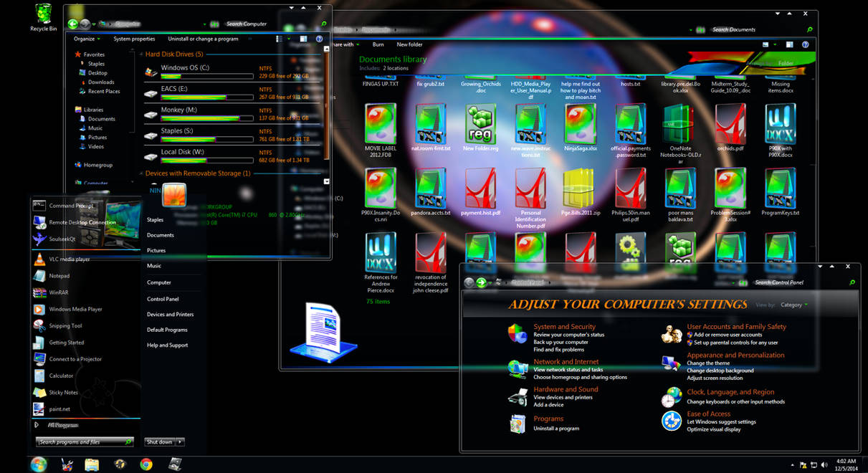The image size is (868, 473).
Task: Open the Organize dropdown menu
Action: (86, 39)
